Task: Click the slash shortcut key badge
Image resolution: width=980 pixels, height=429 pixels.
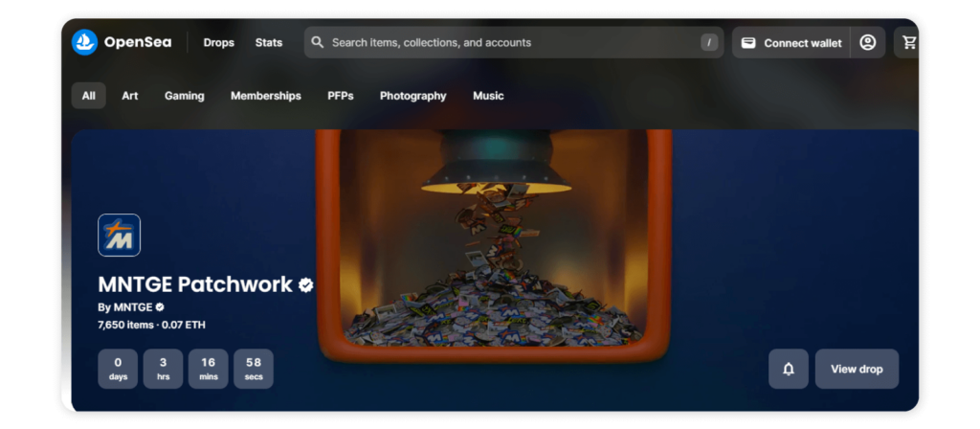Action: pyautogui.click(x=709, y=42)
